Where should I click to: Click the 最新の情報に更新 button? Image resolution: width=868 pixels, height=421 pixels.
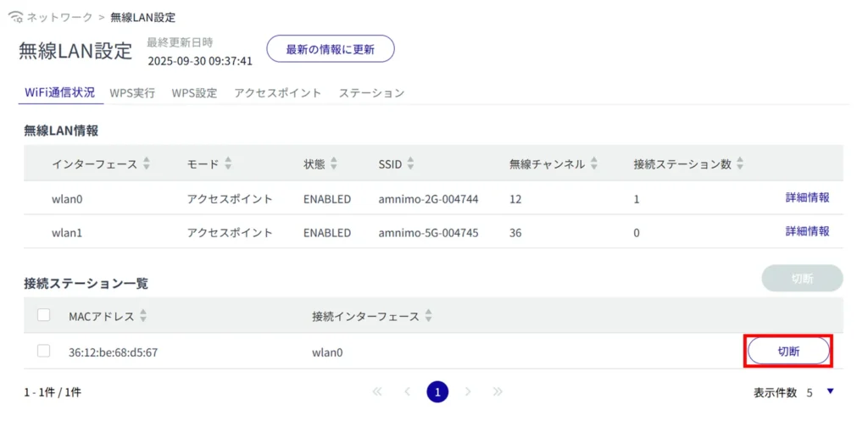(x=330, y=49)
